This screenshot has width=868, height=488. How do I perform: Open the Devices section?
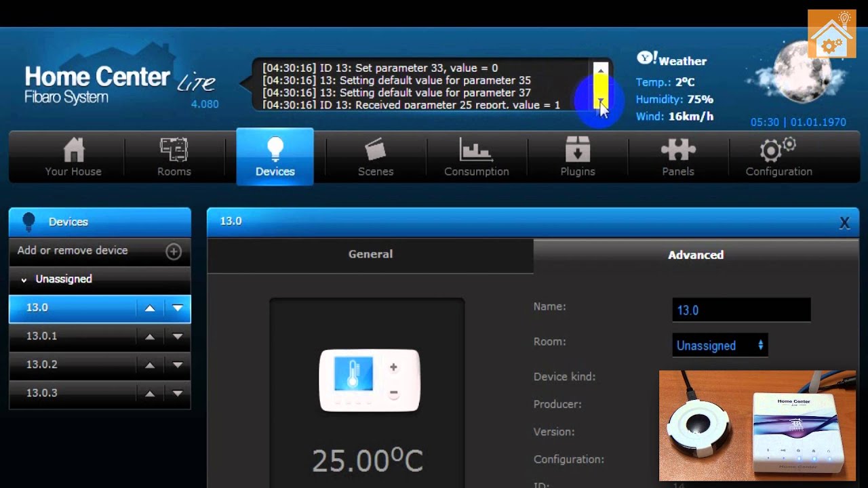(x=275, y=157)
